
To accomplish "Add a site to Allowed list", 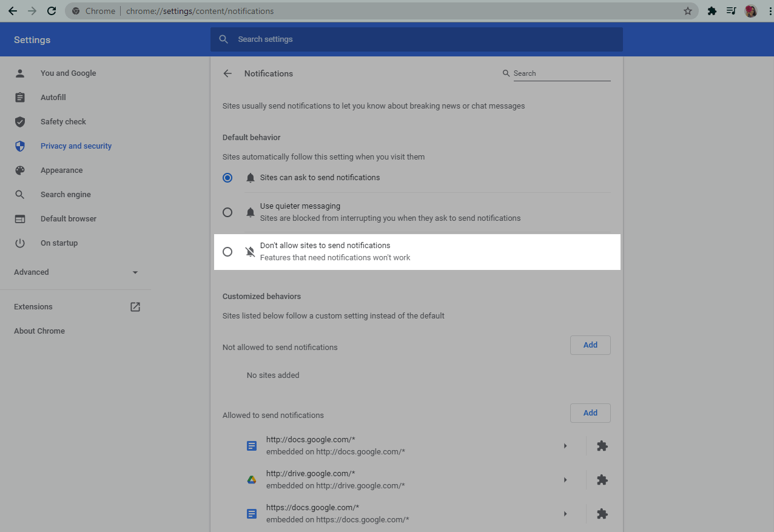I will click(590, 413).
